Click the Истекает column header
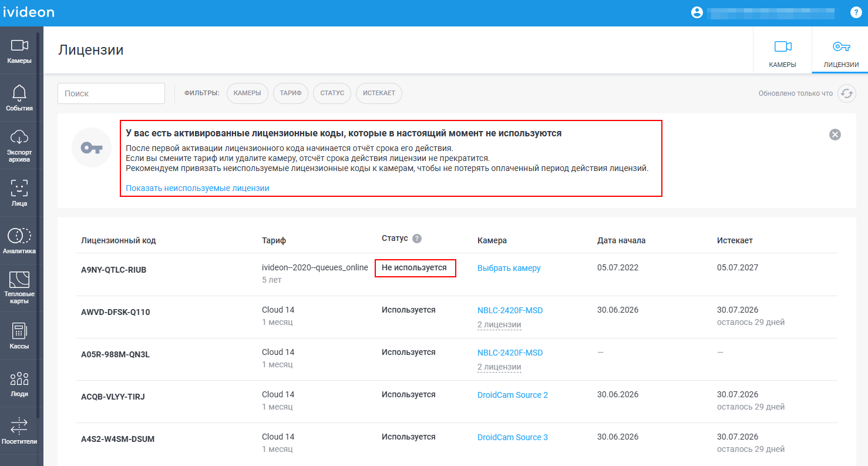868x466 pixels. [735, 240]
